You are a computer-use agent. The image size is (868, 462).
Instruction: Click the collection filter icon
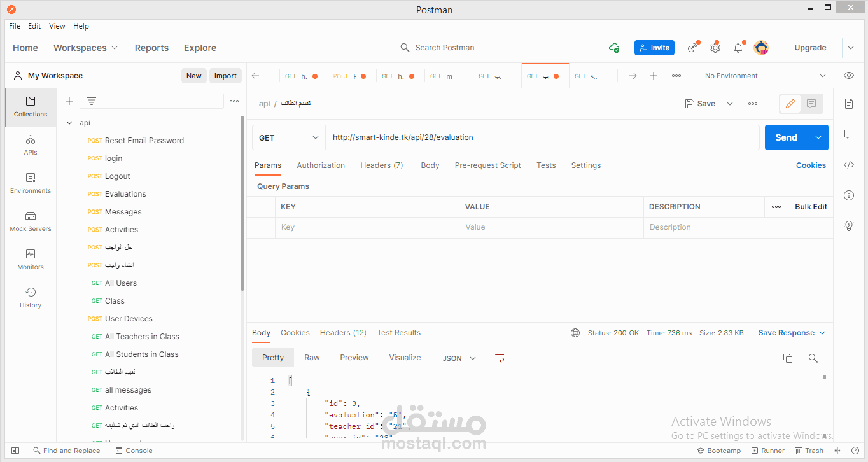tap(92, 101)
